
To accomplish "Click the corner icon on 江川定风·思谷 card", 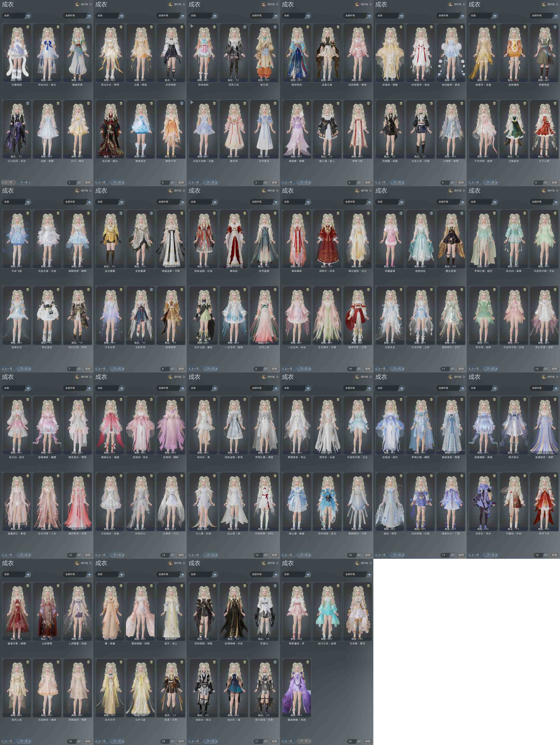I will 28,103.
